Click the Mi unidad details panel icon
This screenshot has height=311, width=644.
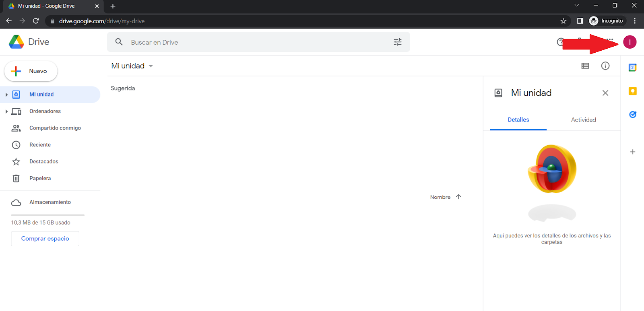pyautogui.click(x=498, y=93)
